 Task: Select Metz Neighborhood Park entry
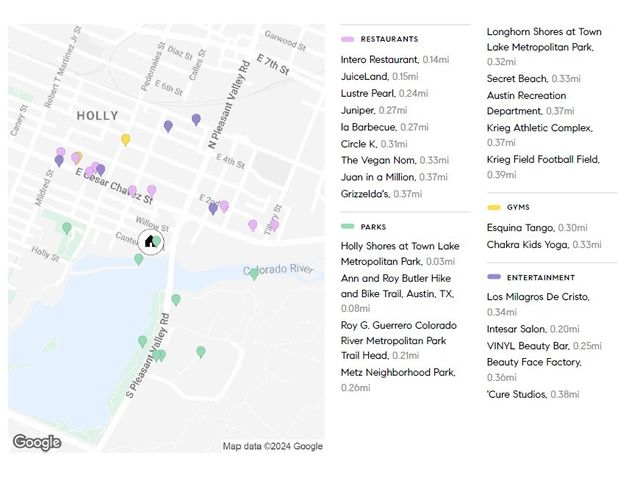(x=398, y=380)
